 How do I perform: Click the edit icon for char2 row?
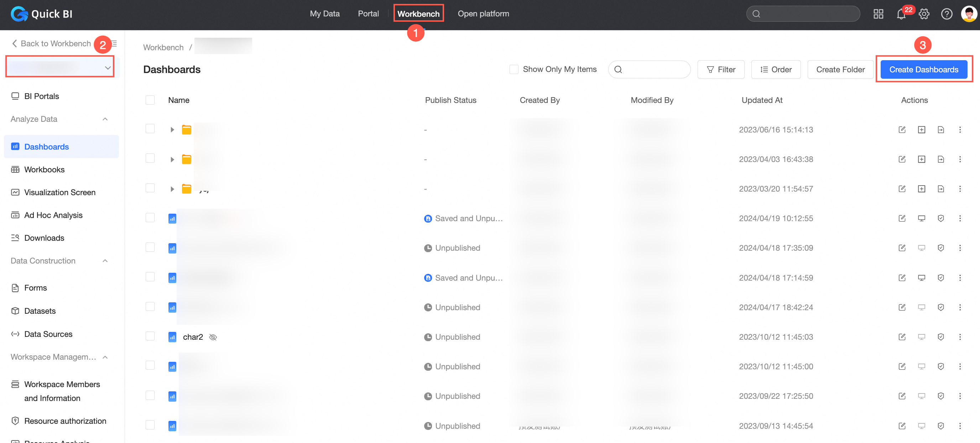tap(902, 337)
